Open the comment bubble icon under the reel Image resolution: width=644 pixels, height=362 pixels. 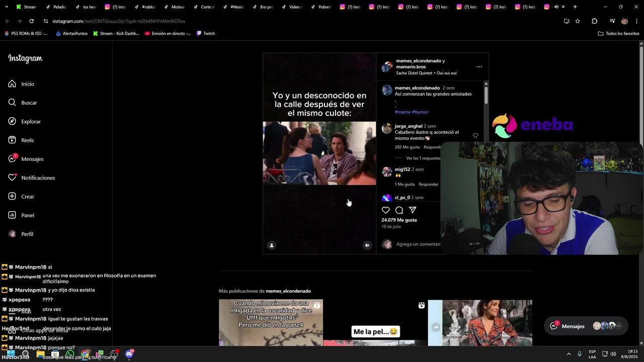pos(399,210)
